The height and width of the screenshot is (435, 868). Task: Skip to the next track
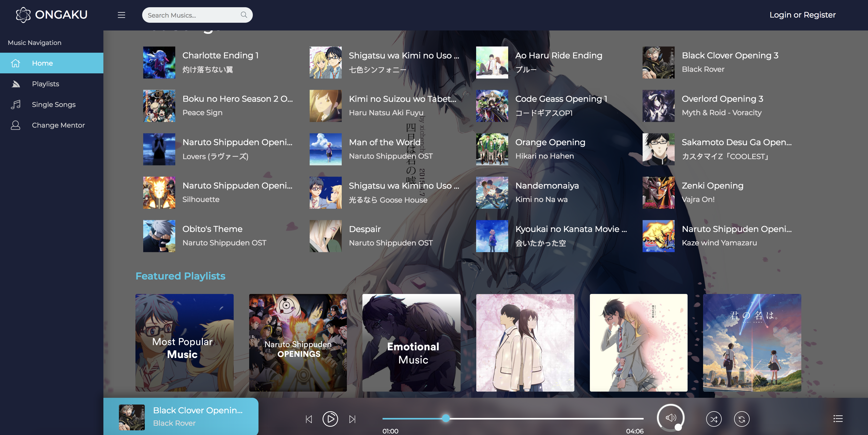[352, 419]
